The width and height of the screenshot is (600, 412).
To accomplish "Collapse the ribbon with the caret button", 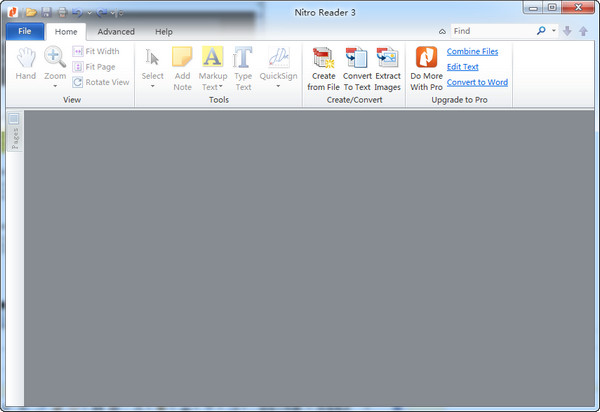I will tap(442, 32).
